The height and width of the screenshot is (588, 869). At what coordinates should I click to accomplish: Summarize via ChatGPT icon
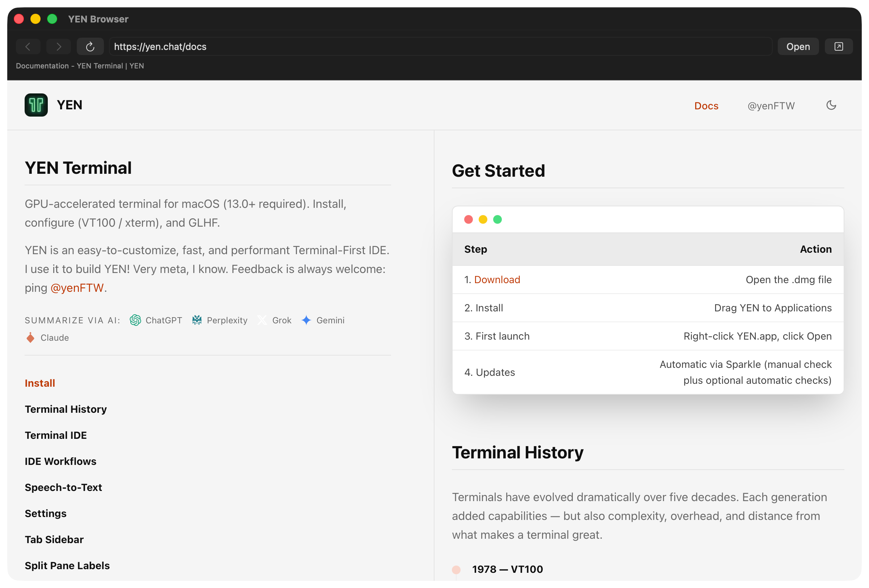coord(135,320)
